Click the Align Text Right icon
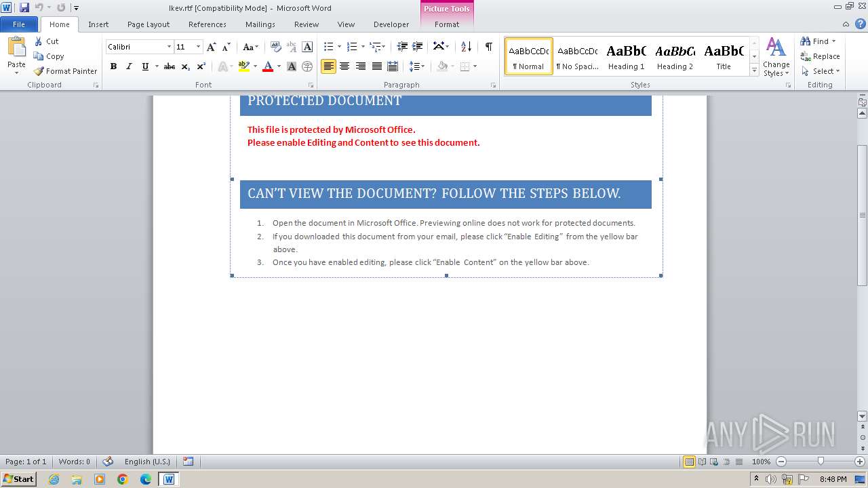 361,66
